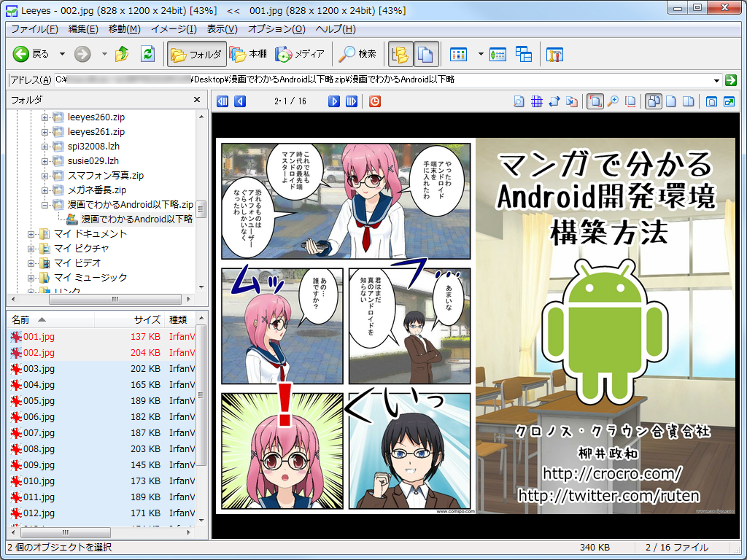Click the list view mode icon
This screenshot has width=747, height=560.
click(458, 54)
